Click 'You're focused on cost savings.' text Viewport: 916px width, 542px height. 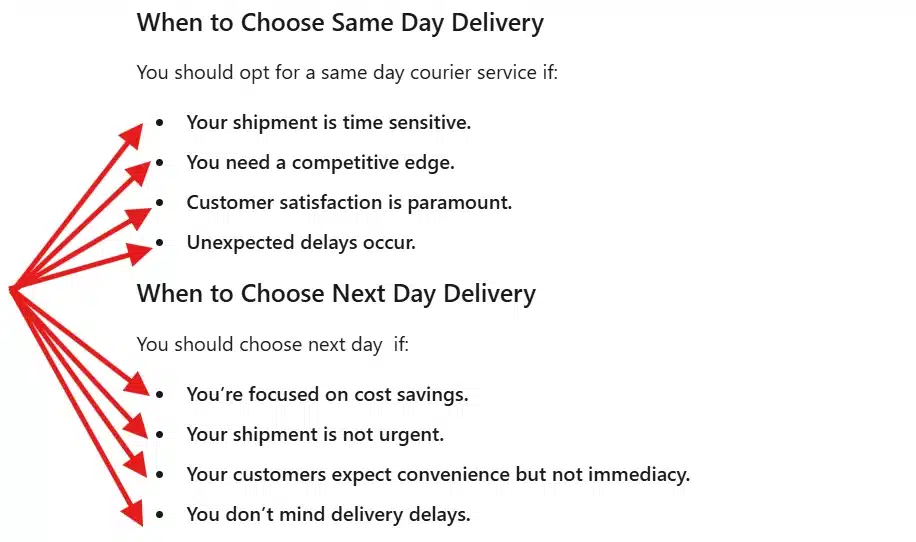(327, 394)
